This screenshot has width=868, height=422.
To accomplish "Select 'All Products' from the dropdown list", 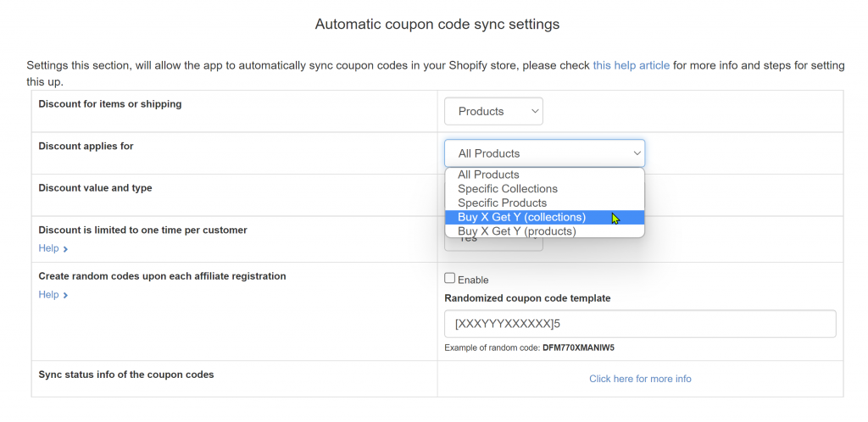I will (x=488, y=175).
